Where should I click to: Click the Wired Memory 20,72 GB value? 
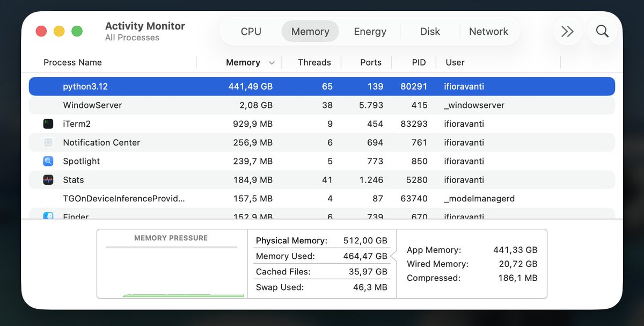click(x=518, y=264)
